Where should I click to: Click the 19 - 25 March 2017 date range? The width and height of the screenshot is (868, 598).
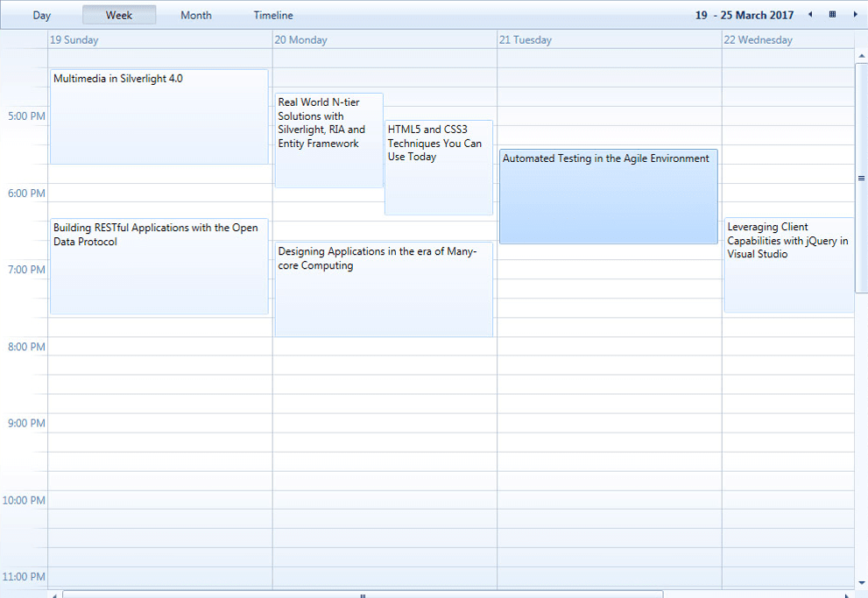[744, 15]
